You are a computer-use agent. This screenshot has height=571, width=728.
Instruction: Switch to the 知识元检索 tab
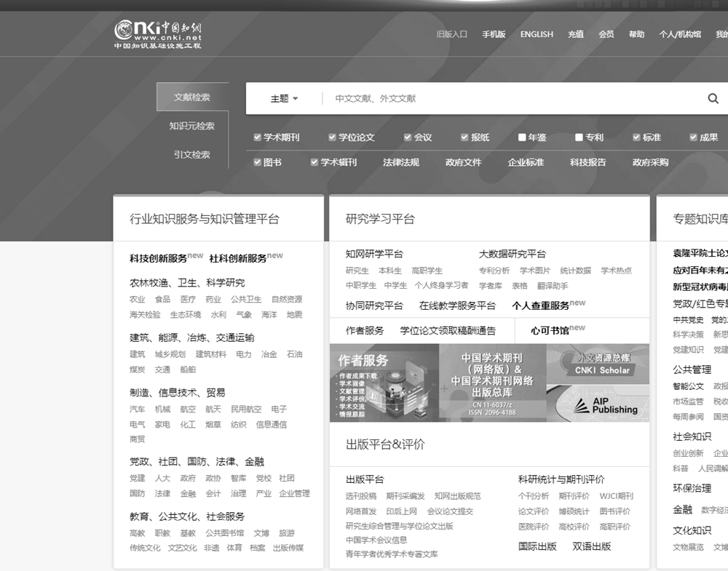(x=192, y=126)
